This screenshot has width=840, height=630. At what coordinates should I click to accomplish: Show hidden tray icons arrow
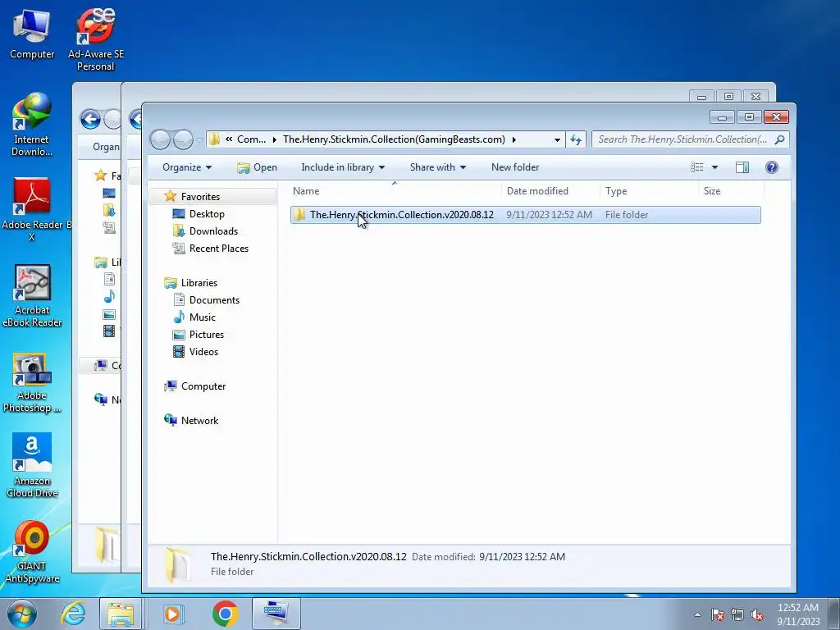coord(697,614)
